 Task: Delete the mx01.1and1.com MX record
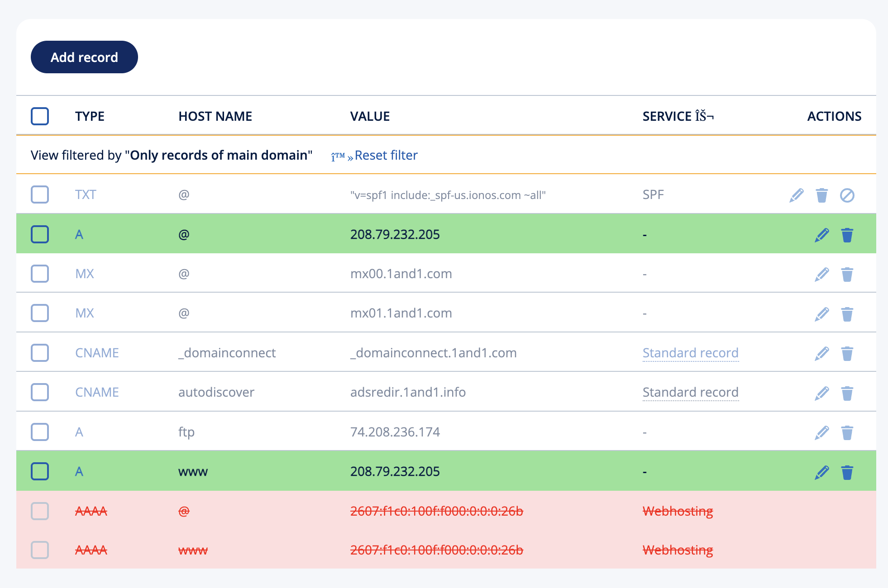847,314
